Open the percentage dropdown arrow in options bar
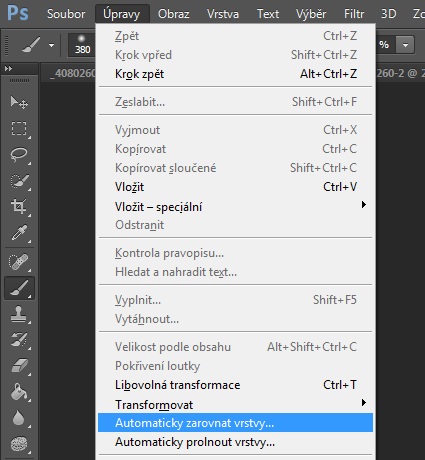The image size is (425, 460). click(405, 45)
